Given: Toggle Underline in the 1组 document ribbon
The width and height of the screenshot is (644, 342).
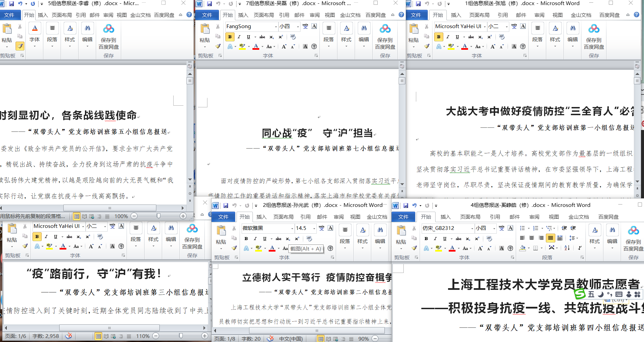Looking at the screenshot, I should tap(457, 37).
